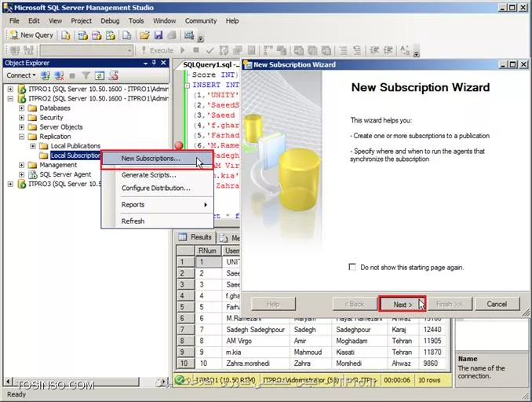Collapse the Replication node

pos(22,137)
